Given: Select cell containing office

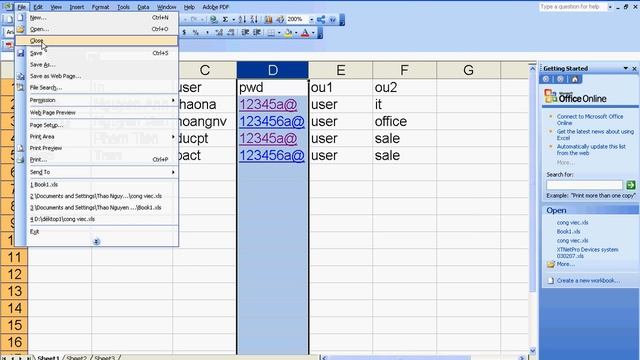Looking at the screenshot, I should coord(404,121).
